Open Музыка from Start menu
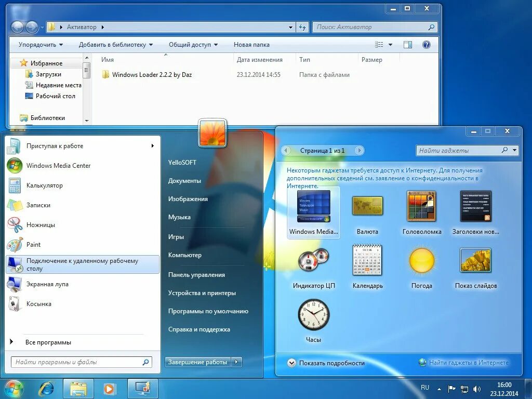 [179, 217]
